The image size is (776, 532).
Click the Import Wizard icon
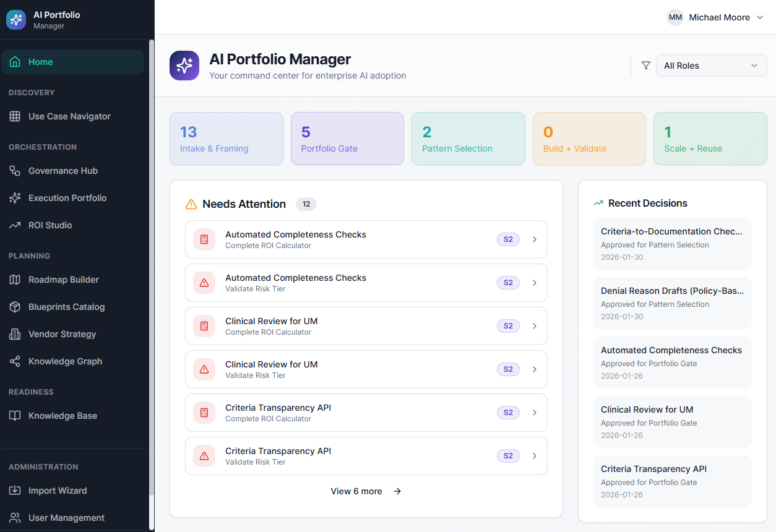tap(14, 491)
